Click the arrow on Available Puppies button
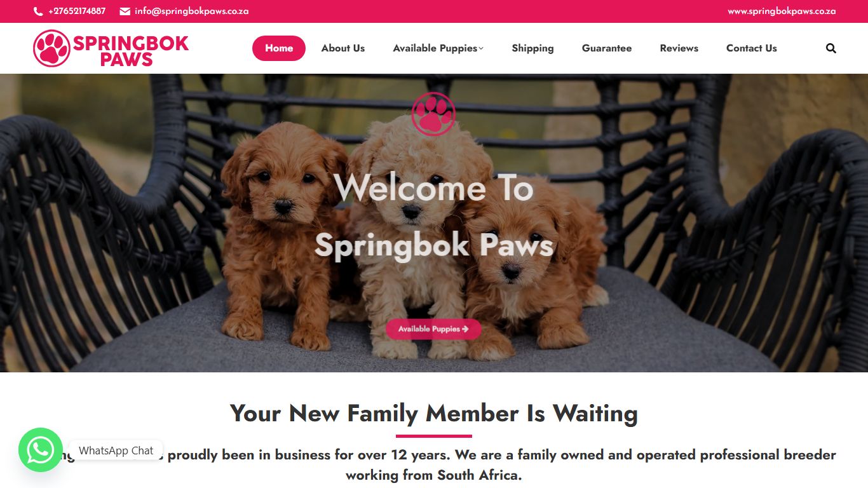This screenshot has width=868, height=488. click(465, 329)
